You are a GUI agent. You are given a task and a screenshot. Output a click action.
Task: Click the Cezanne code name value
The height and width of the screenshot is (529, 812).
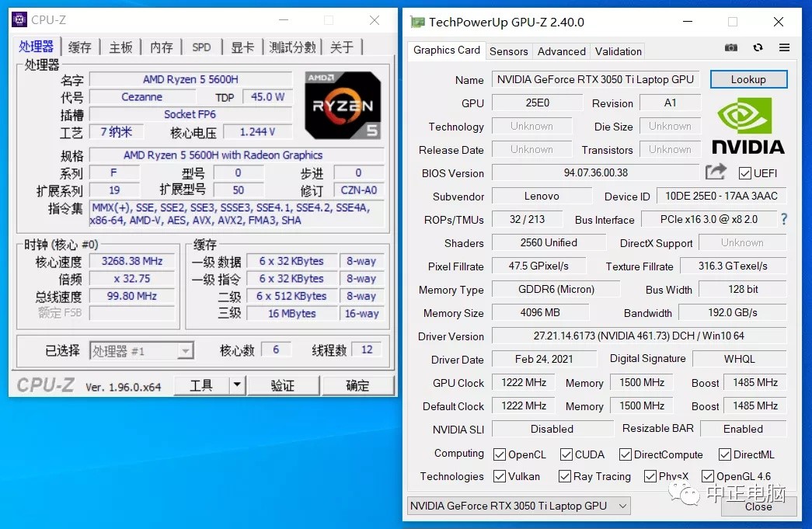pyautogui.click(x=142, y=97)
